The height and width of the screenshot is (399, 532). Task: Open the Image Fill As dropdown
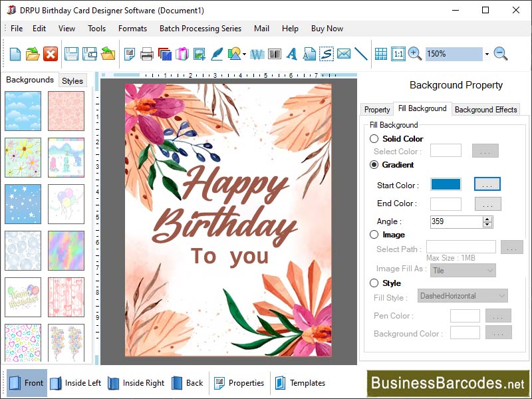point(463,271)
